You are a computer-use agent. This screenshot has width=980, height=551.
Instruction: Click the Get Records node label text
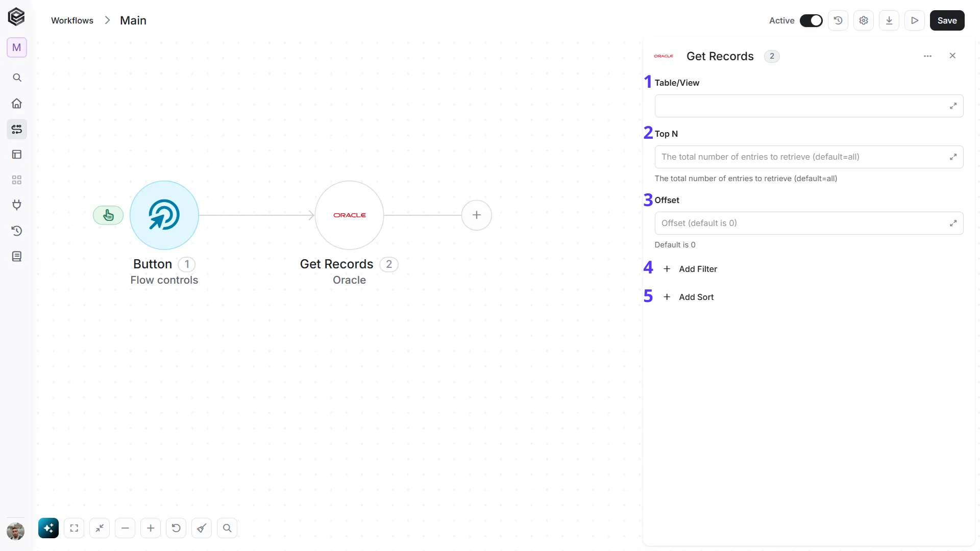(x=336, y=264)
